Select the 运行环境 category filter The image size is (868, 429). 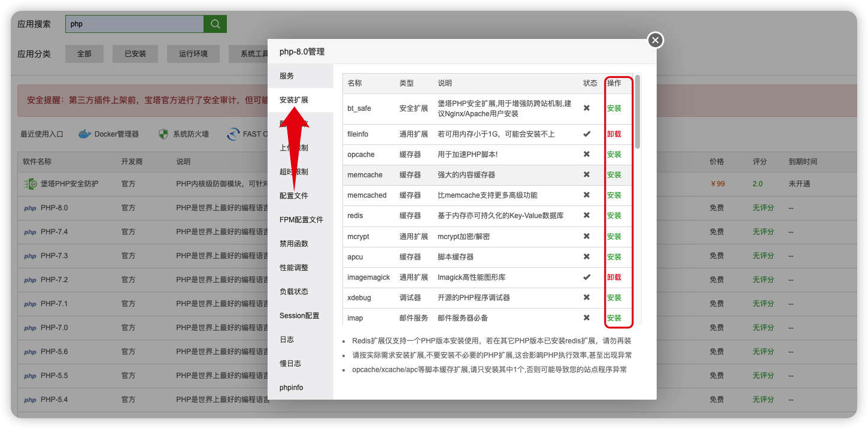(193, 54)
